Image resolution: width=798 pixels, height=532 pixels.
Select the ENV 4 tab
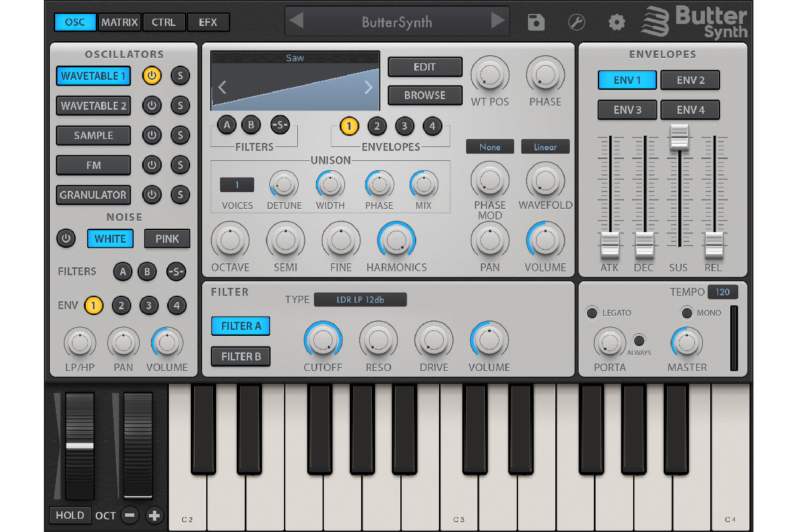(x=690, y=110)
